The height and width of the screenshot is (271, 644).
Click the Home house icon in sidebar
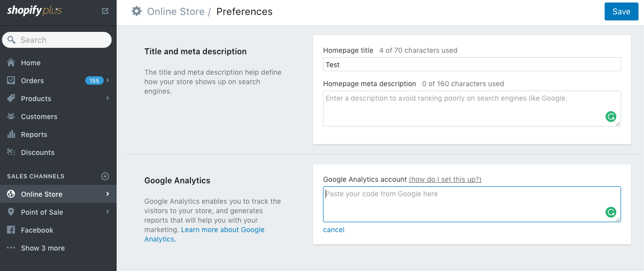tap(11, 63)
